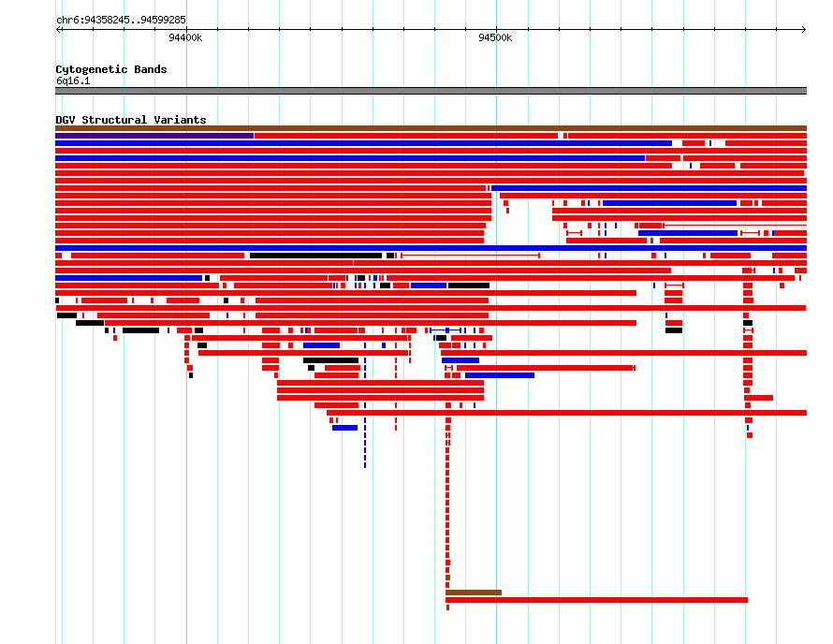
Task: Click the 94400k ruler label
Action: tap(185, 37)
